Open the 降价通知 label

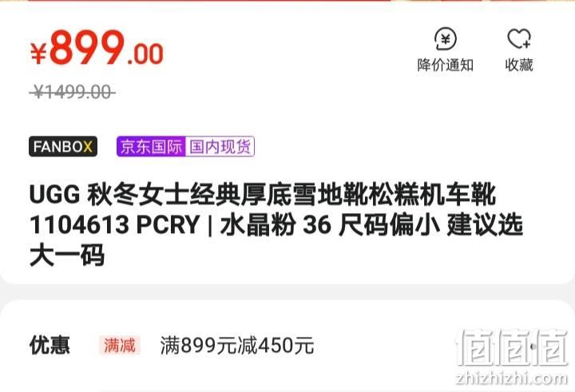pyautogui.click(x=445, y=65)
